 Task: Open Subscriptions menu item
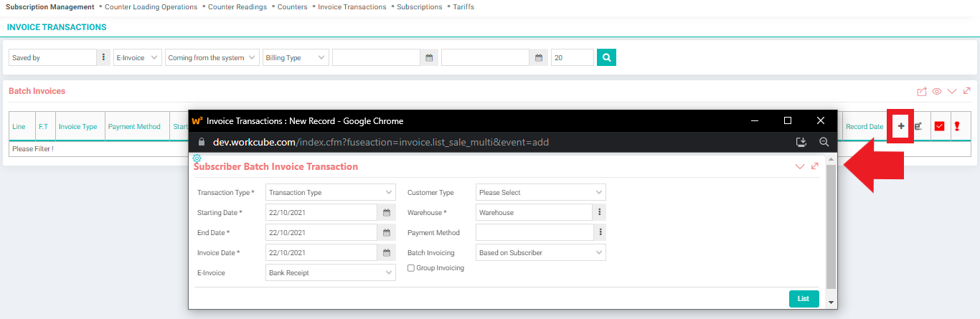419,6
